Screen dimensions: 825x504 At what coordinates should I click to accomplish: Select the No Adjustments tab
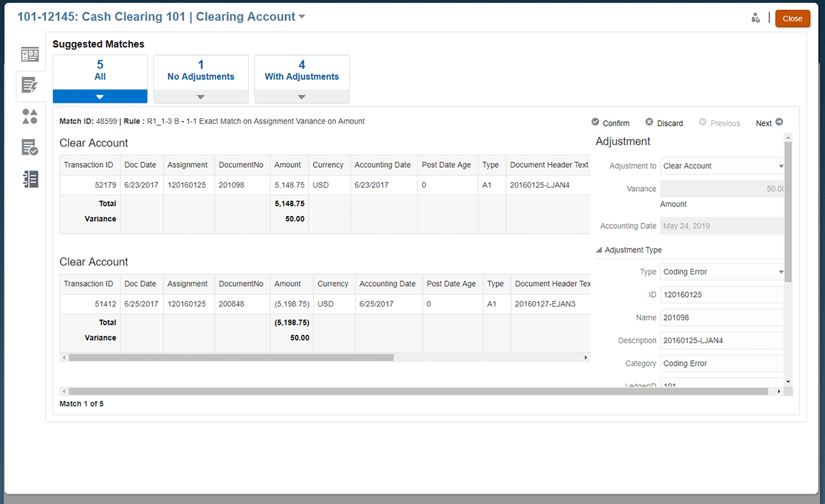point(201,72)
